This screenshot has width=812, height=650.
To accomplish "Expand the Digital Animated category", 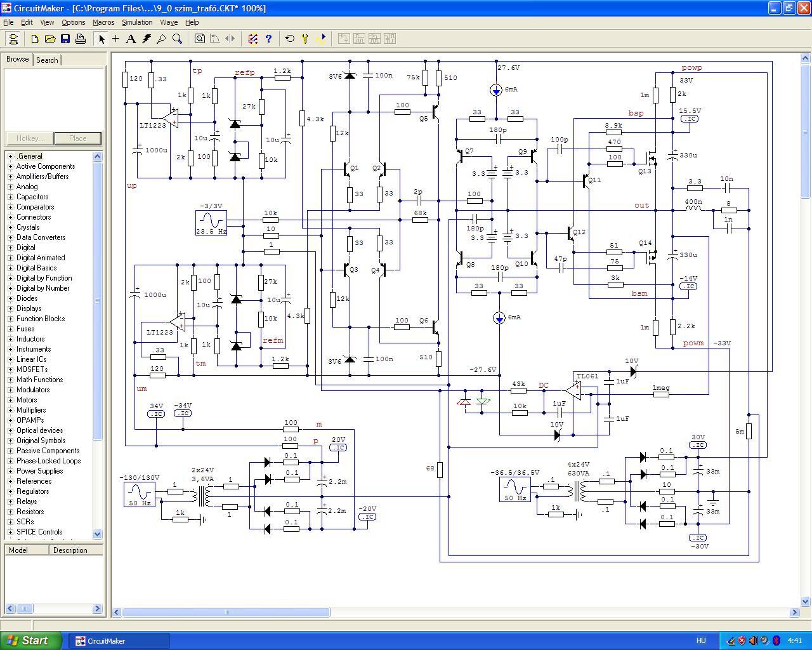I will 10,258.
